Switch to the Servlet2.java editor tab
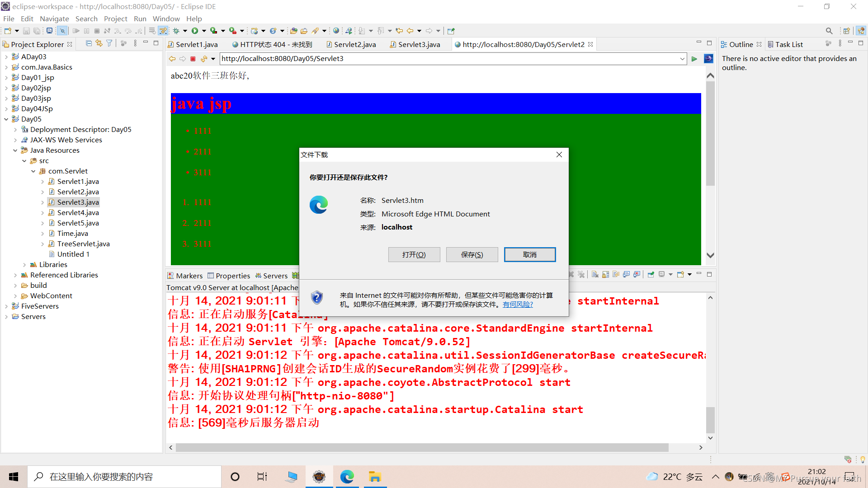The height and width of the screenshot is (488, 868). (x=354, y=44)
